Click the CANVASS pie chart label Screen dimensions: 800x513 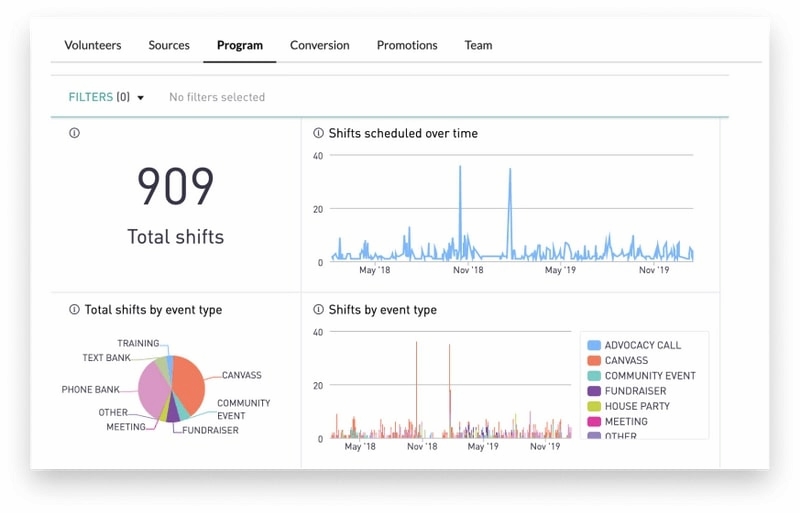click(x=241, y=375)
